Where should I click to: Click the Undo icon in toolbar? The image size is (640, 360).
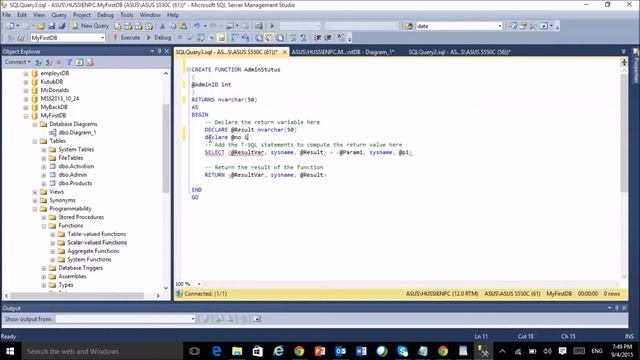[197, 26]
